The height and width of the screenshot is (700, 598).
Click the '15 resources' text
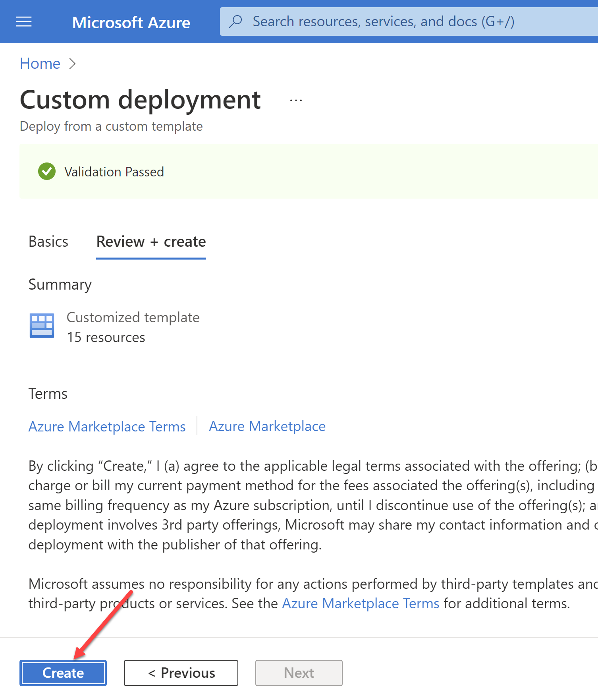coord(106,337)
